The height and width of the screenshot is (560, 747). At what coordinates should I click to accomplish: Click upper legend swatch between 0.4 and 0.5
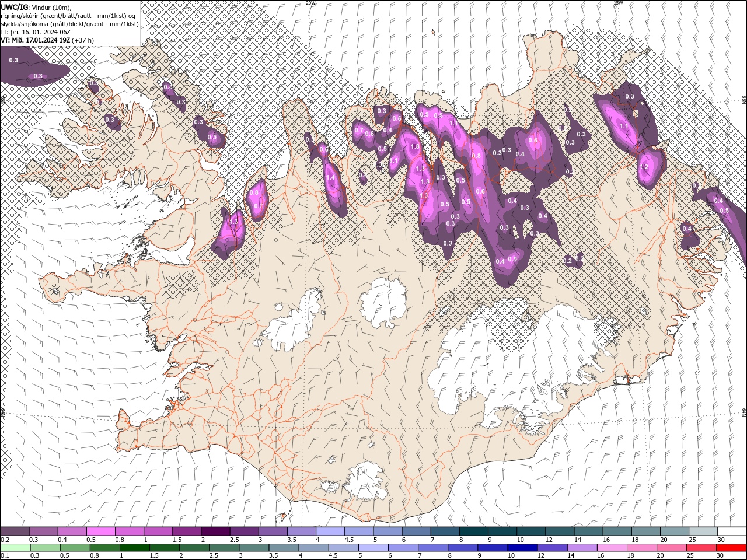[x=72, y=531]
